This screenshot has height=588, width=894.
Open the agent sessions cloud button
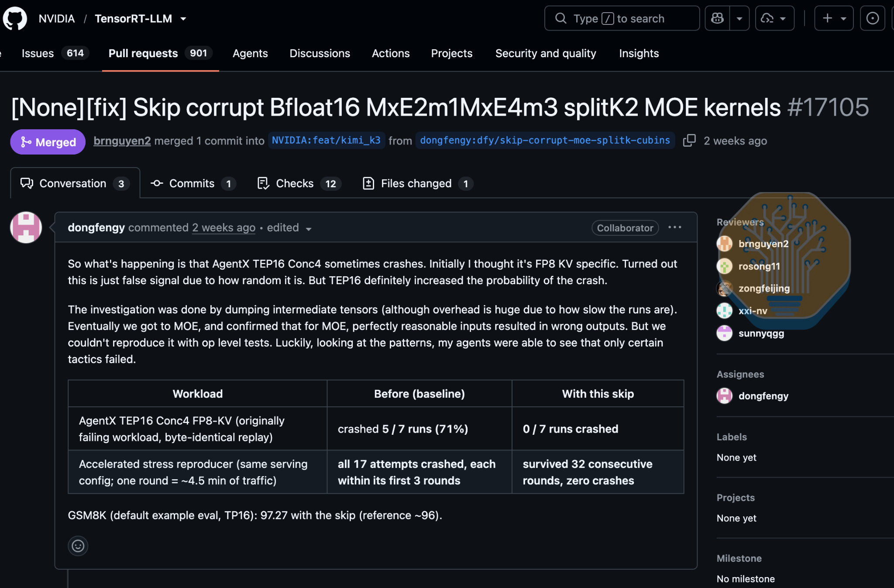point(774,18)
